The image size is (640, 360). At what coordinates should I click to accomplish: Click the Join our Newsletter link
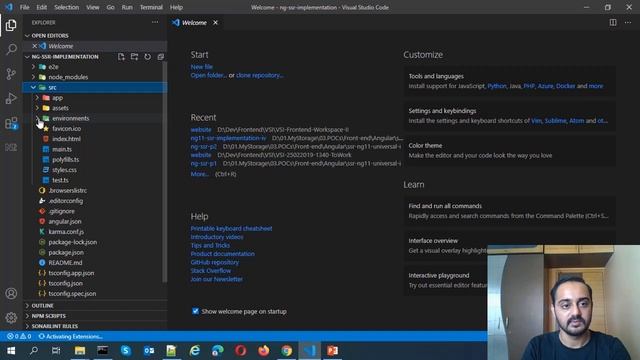(217, 279)
